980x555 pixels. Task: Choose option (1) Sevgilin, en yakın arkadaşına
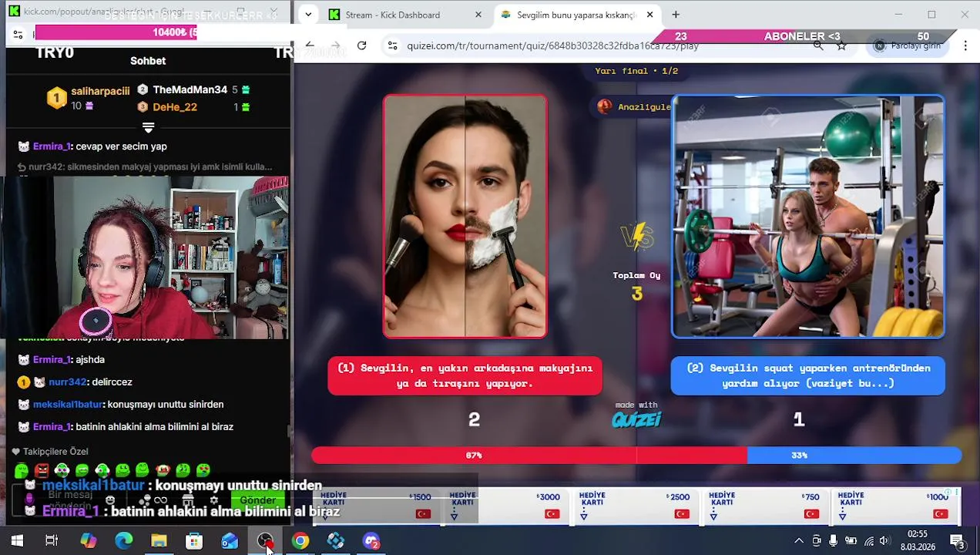[x=465, y=375]
